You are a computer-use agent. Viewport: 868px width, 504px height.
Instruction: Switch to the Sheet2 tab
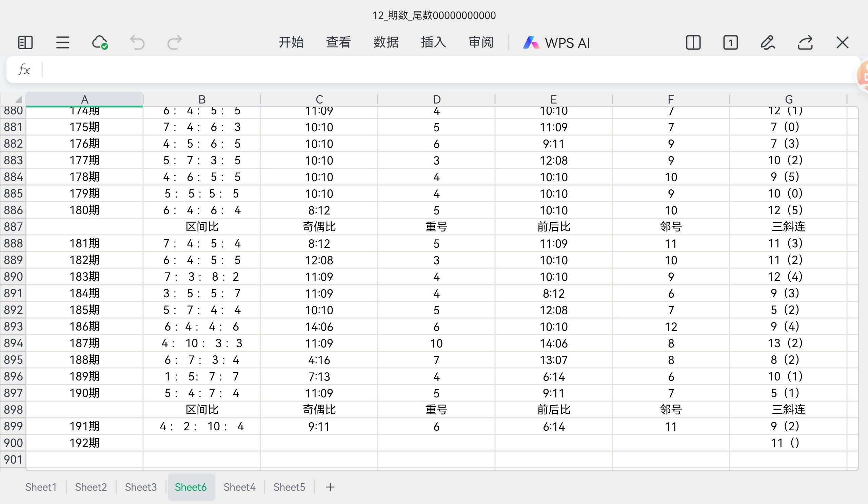(x=91, y=487)
